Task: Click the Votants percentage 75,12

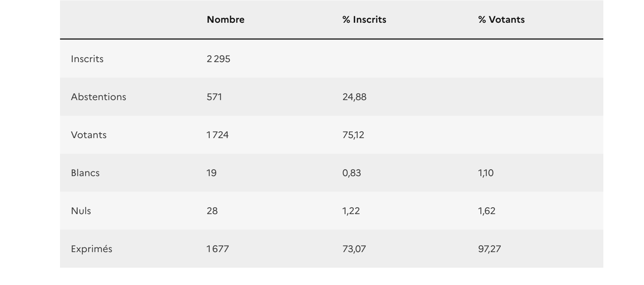Action: click(x=353, y=135)
